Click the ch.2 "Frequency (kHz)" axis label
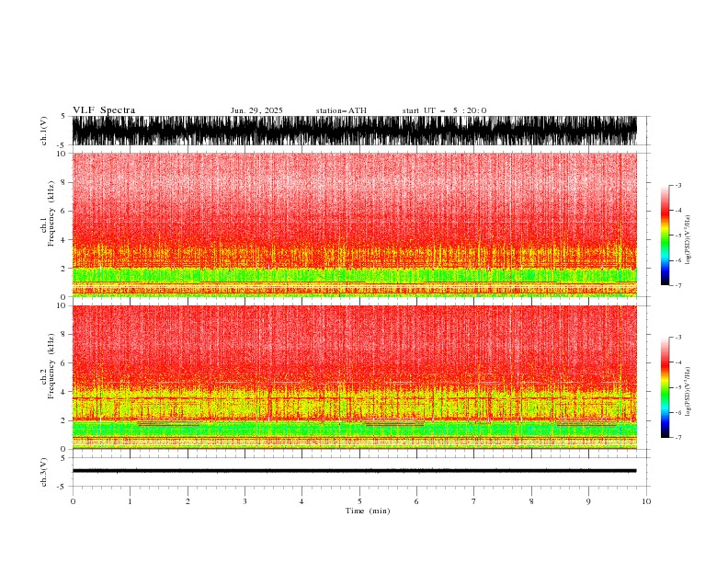This screenshot has height=563, width=728. (x=51, y=366)
